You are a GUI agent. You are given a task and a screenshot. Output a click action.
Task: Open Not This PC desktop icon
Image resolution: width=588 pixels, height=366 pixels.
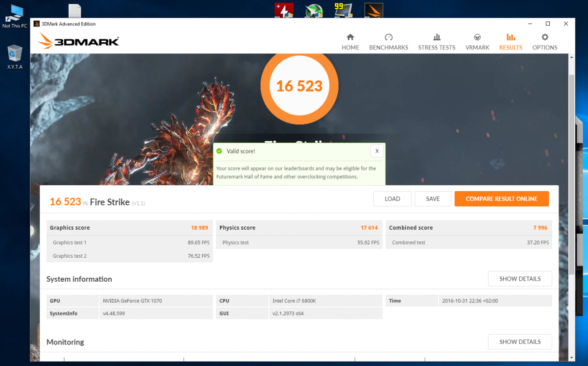click(x=16, y=17)
